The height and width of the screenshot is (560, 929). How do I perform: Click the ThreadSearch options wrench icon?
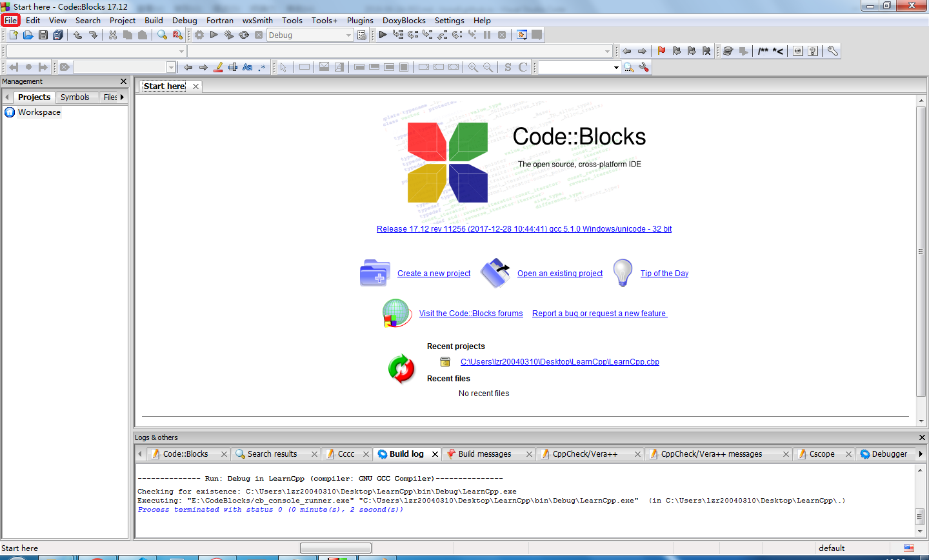click(x=644, y=67)
